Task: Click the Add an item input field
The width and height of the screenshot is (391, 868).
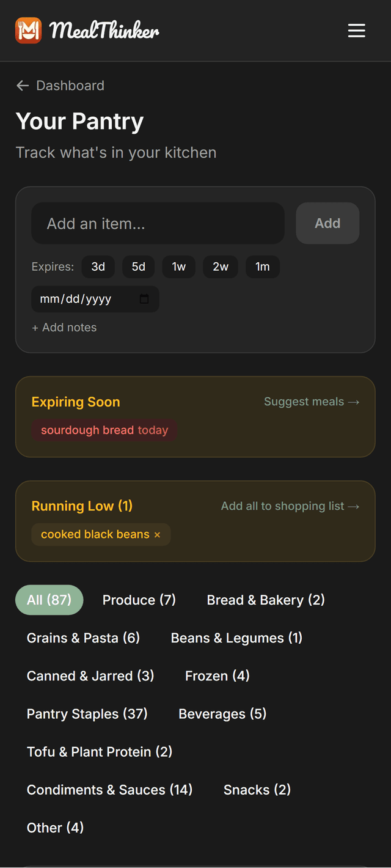Action: pos(158,223)
